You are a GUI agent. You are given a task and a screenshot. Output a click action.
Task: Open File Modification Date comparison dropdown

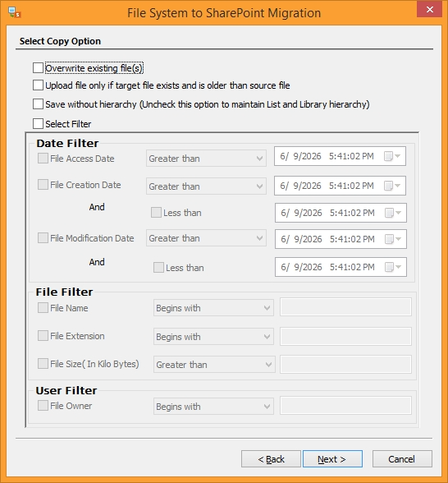click(206, 238)
